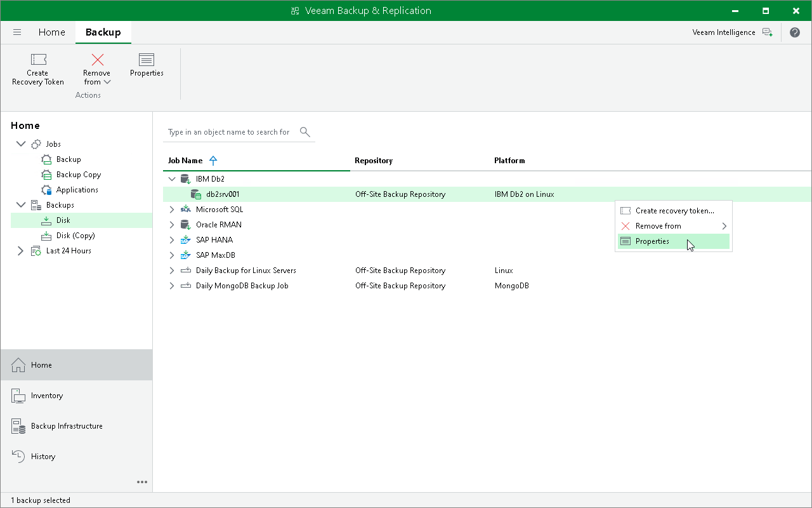Expand the SAP HANA group
Viewport: 812px width, 508px height.
pyautogui.click(x=172, y=240)
